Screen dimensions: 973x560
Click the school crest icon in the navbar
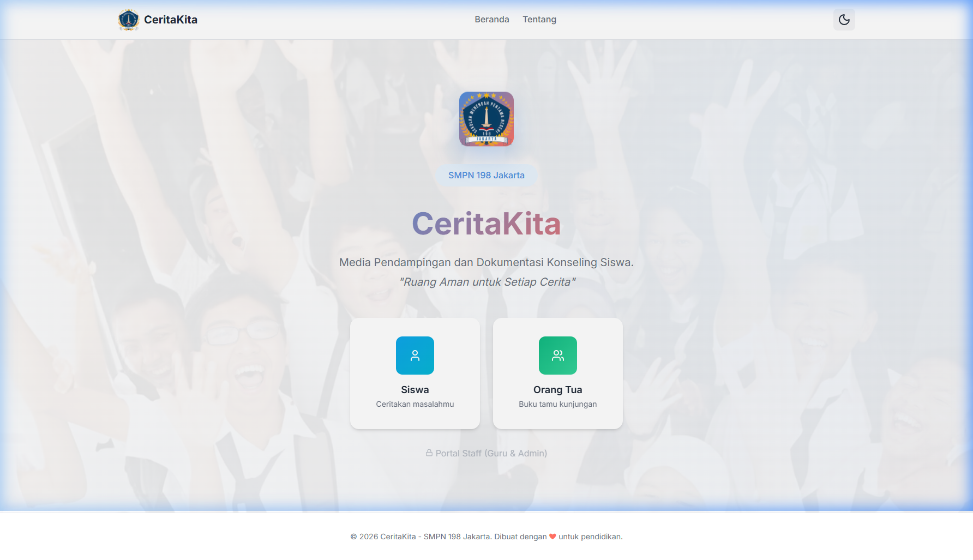click(x=129, y=19)
